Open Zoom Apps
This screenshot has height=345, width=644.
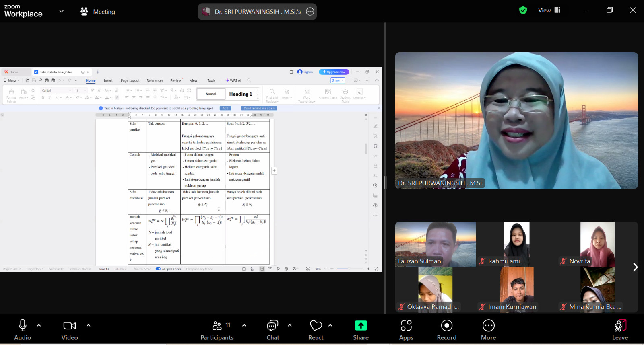406,329
